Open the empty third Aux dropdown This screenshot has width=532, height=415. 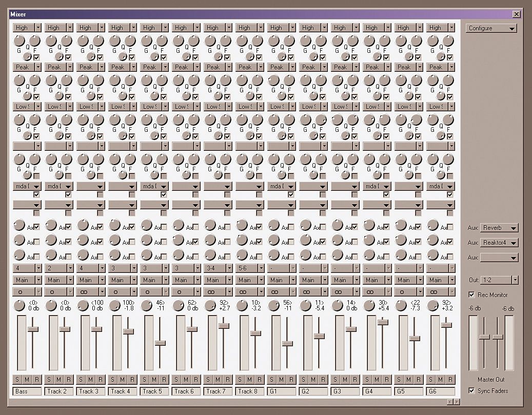pyautogui.click(x=499, y=258)
